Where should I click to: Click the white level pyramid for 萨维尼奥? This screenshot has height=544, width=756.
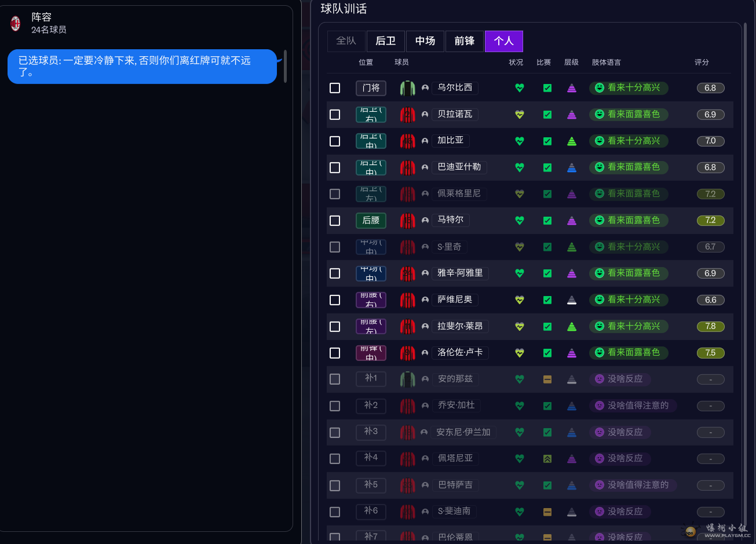pos(572,300)
